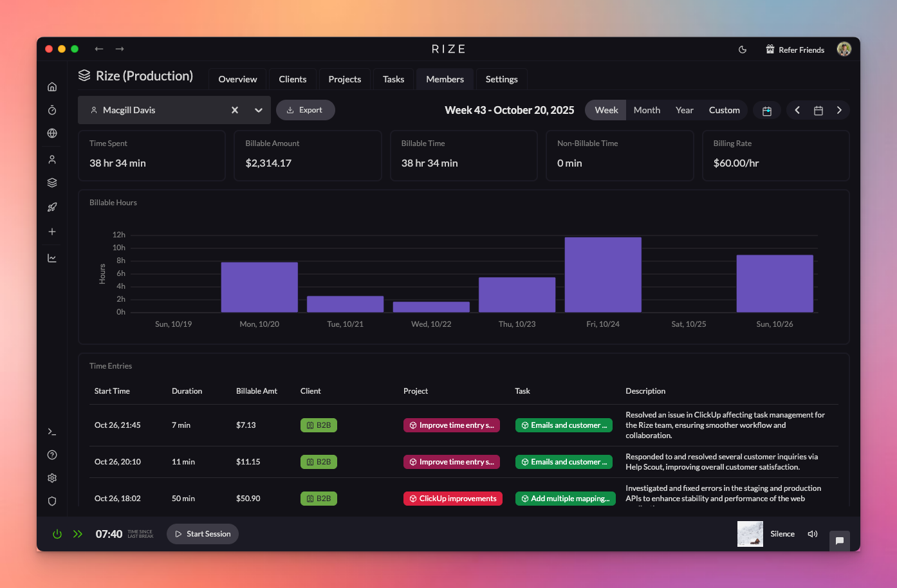Open the timer stopwatch sidebar icon
897x588 pixels.
tap(52, 110)
